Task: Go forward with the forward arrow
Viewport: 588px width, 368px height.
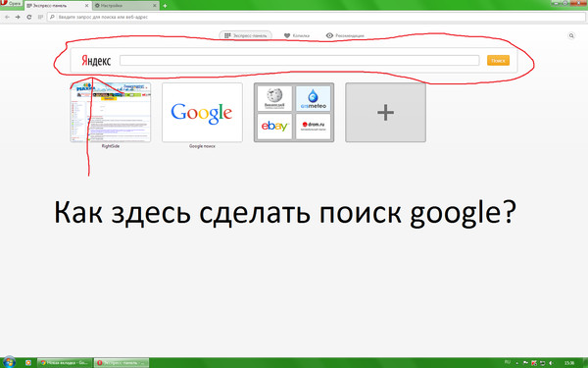Action: click(18, 17)
